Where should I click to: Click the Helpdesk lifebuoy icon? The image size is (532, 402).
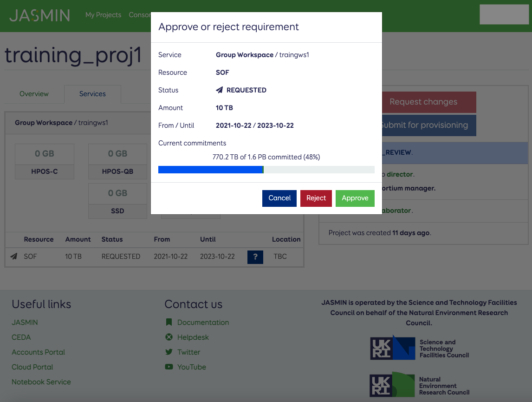[x=169, y=337]
